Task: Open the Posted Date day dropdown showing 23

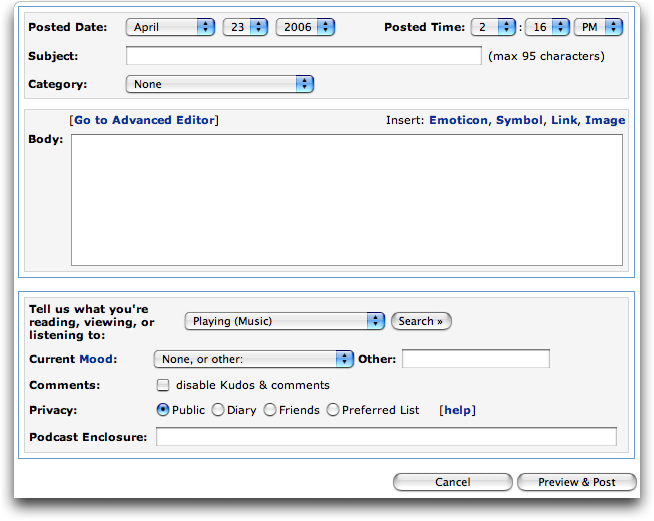Action: tap(245, 27)
